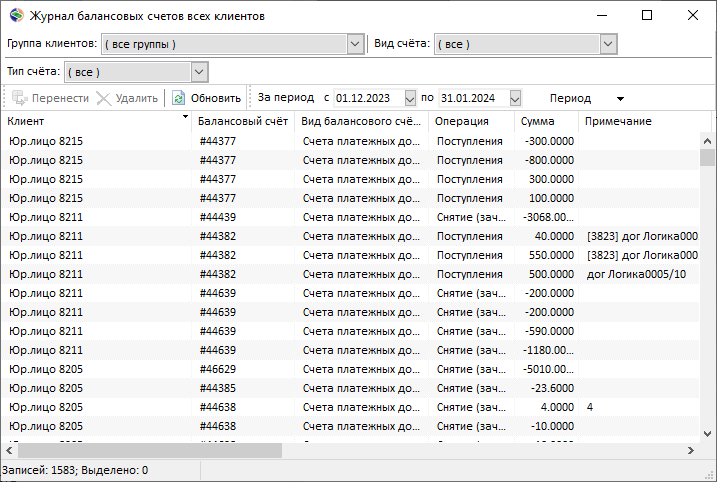Click horizontal scrollbar left arrow
The width and height of the screenshot is (717, 482).
coord(9,451)
